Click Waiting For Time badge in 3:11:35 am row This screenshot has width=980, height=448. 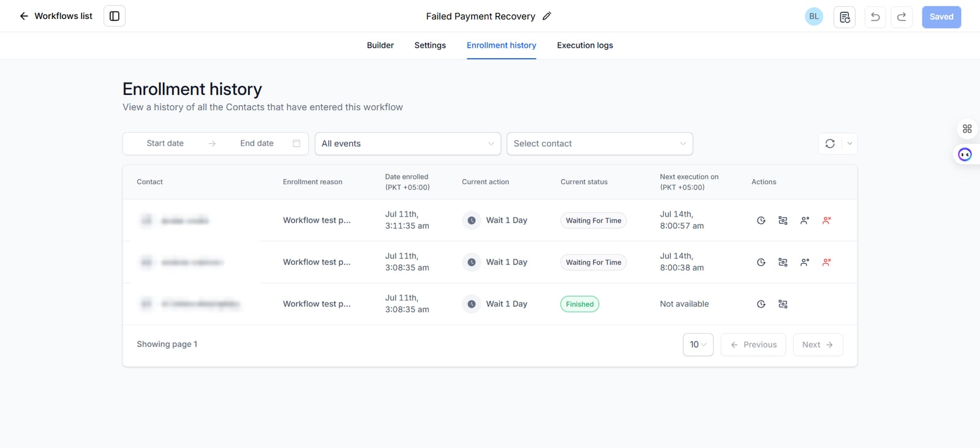pos(594,220)
